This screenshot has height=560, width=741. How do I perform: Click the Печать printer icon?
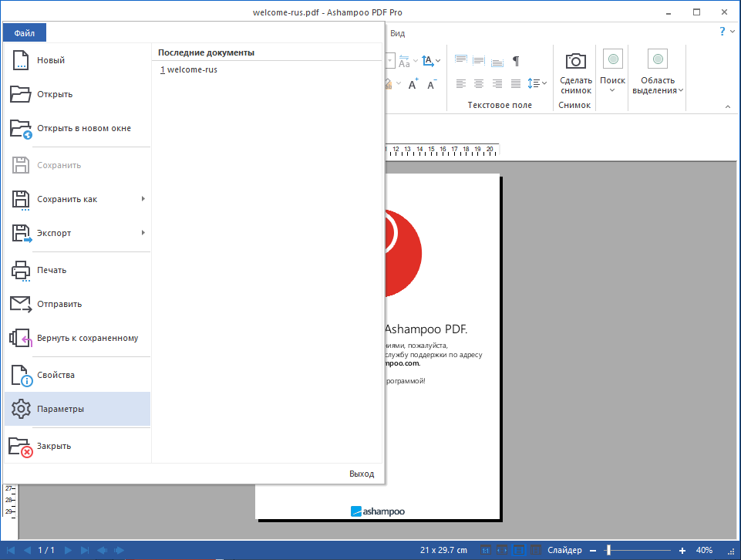(x=20, y=270)
